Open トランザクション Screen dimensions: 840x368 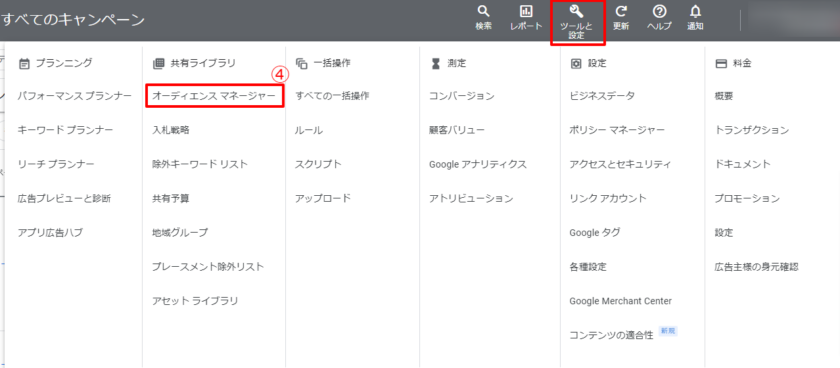pos(752,130)
